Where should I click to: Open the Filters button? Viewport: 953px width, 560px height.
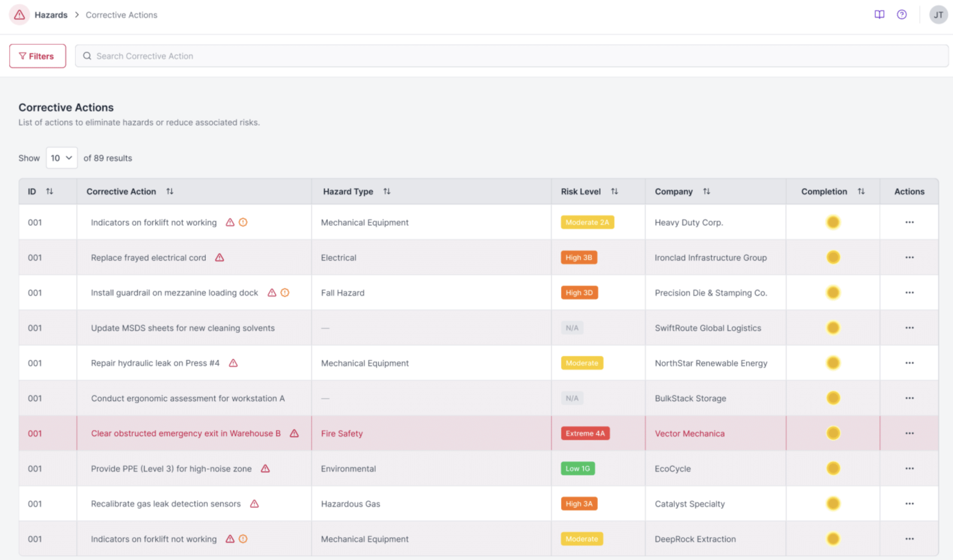coord(38,56)
